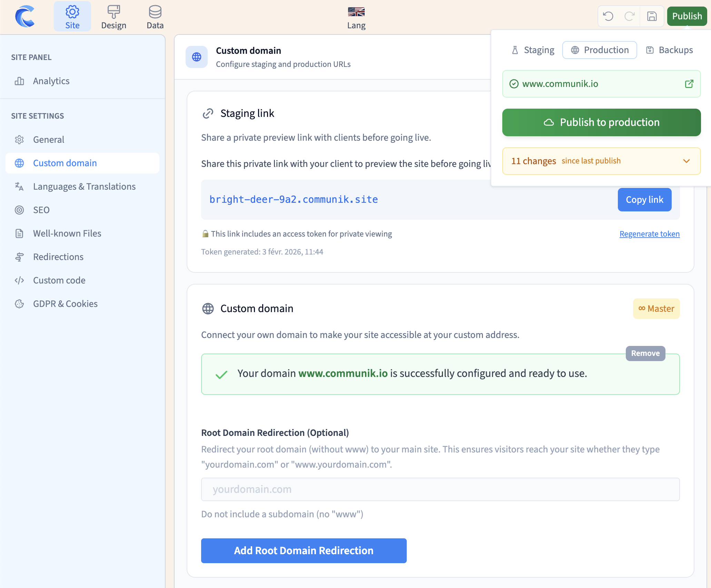Viewport: 711px width, 588px height.
Task: Click the yourdomain.com input field
Action: tap(440, 489)
